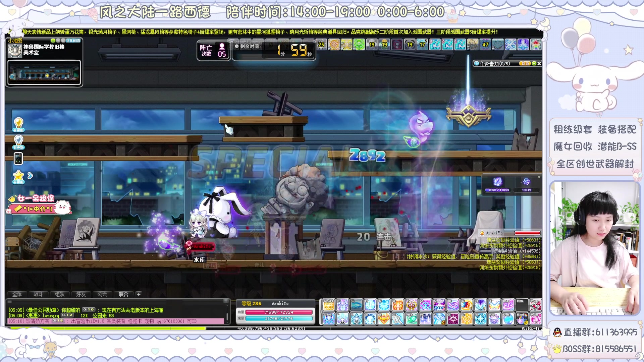Screen dimensions: 644x362
Task: Trigger the Z slot dash skill
Action: click(397, 319)
